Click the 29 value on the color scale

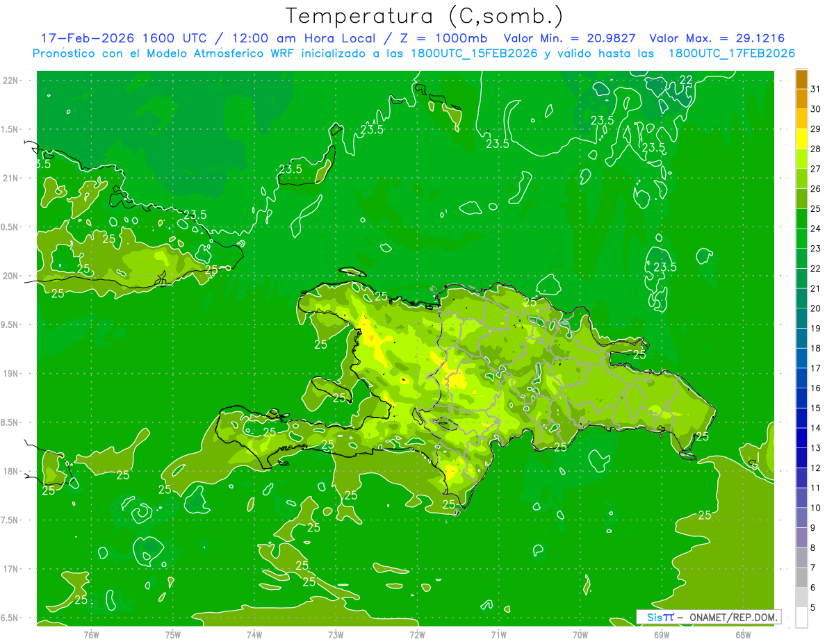coord(816,129)
